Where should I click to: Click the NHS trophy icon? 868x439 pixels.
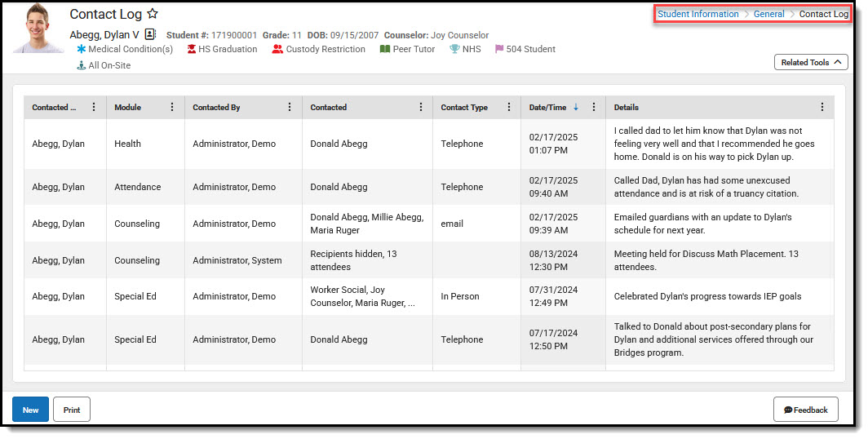454,49
